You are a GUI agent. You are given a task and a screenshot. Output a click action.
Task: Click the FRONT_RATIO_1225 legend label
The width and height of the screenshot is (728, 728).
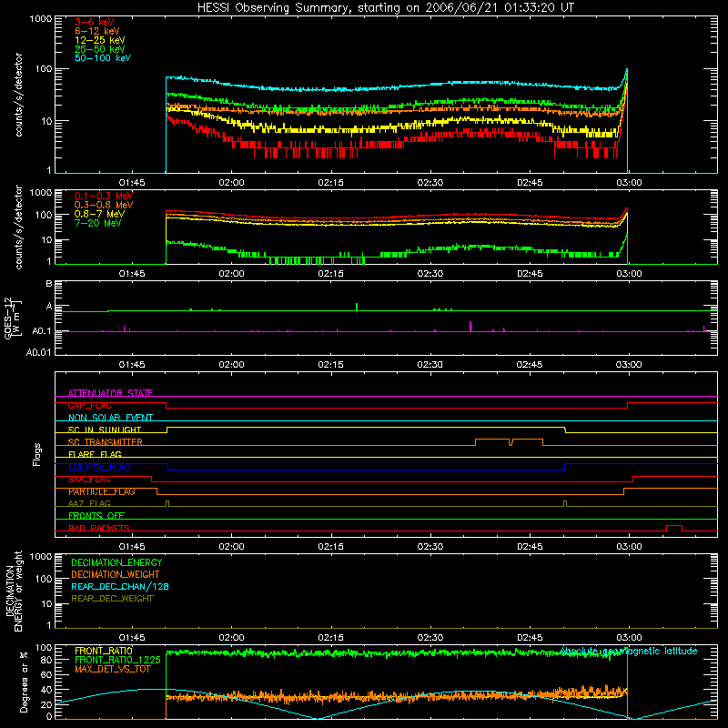point(117,660)
